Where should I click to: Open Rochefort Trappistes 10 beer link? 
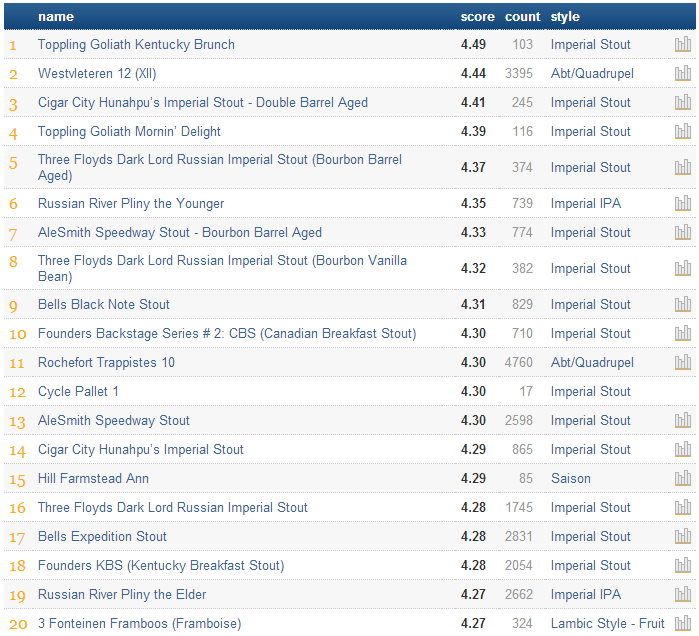tap(106, 362)
